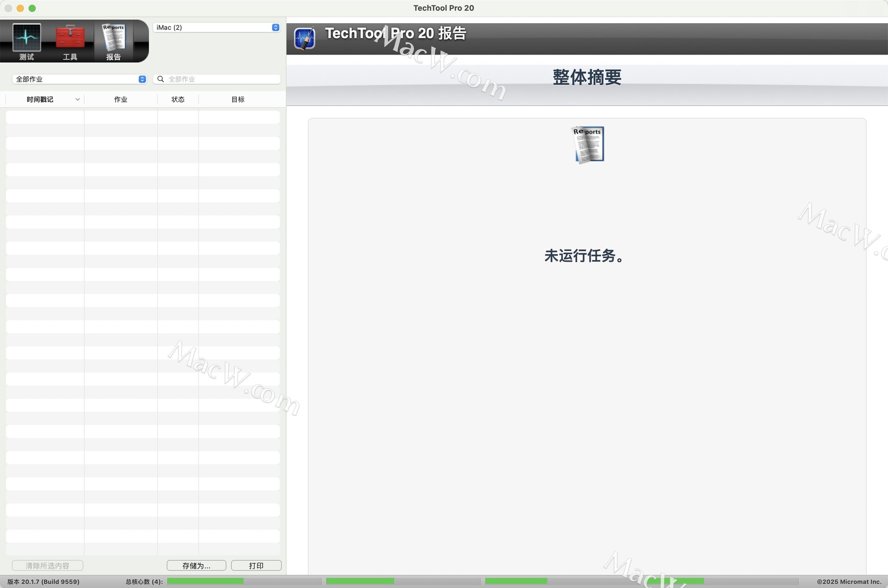Select the 报告 (Reports) tab icon
888x588 pixels.
pos(113,41)
